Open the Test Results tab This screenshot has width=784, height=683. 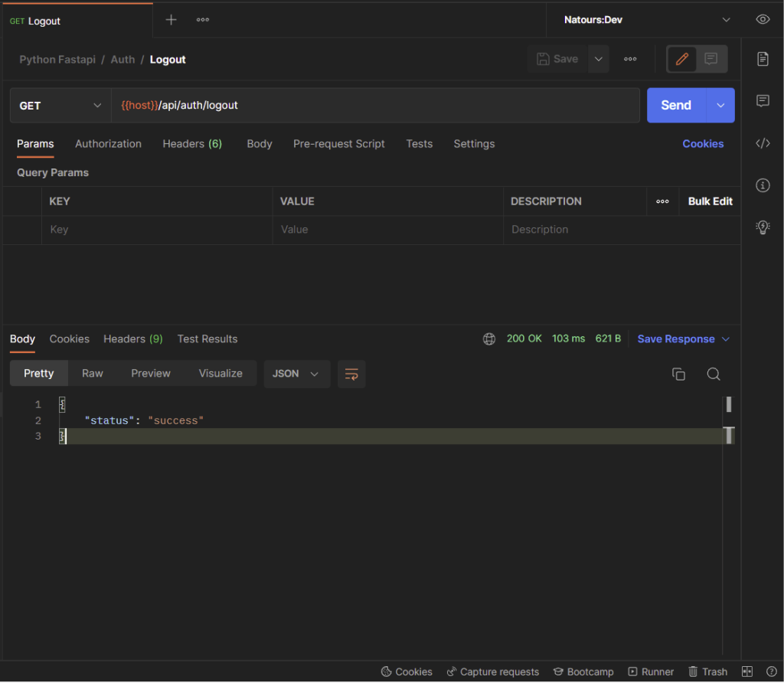coord(207,338)
